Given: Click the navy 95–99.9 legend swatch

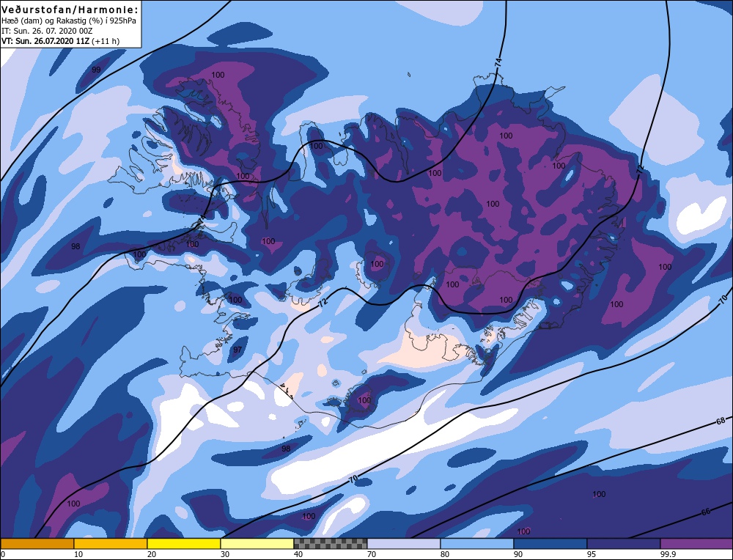Looking at the screenshot, I should click(624, 543).
